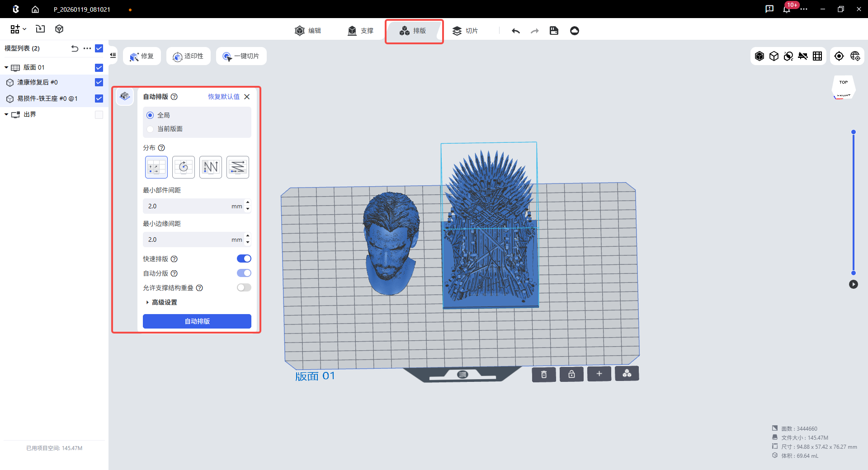The width and height of the screenshot is (868, 470).
Task: Switch to the 支撑 tab
Action: click(360, 31)
